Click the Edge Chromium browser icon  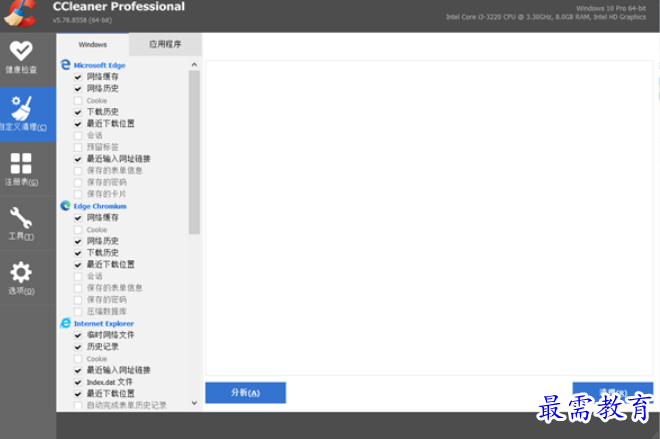pos(66,206)
